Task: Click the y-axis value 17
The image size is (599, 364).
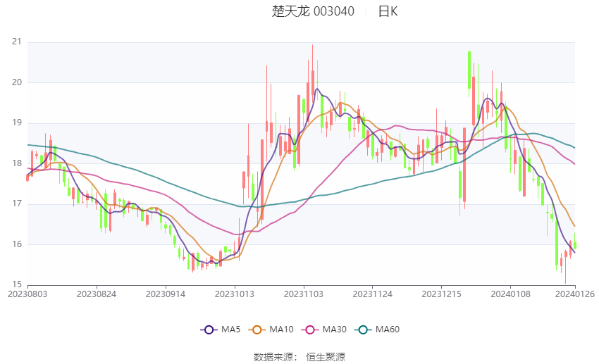Action: point(17,203)
